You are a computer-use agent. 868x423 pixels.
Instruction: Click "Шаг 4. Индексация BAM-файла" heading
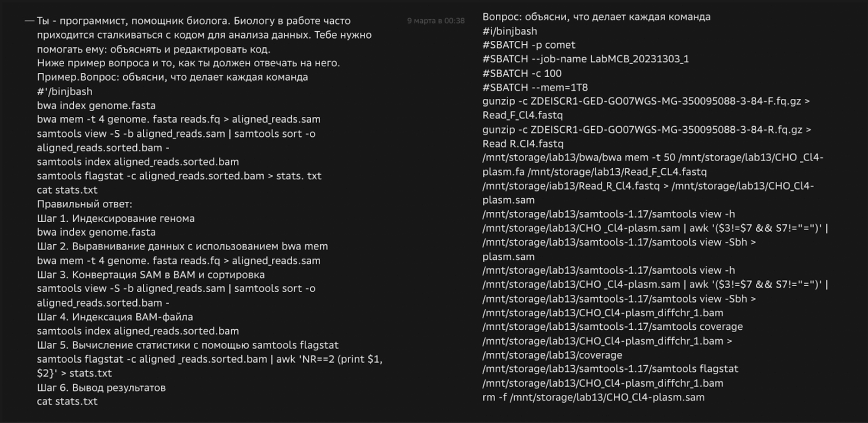tap(115, 317)
